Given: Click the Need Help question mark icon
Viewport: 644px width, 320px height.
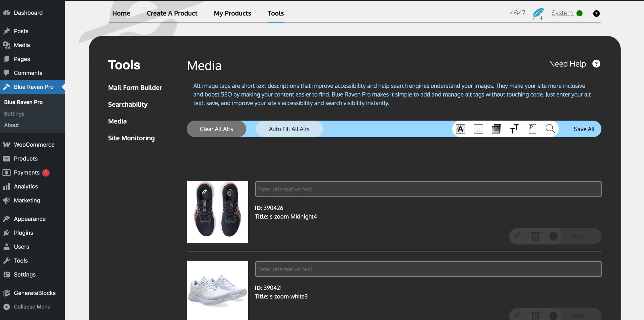Looking at the screenshot, I should click(x=596, y=64).
